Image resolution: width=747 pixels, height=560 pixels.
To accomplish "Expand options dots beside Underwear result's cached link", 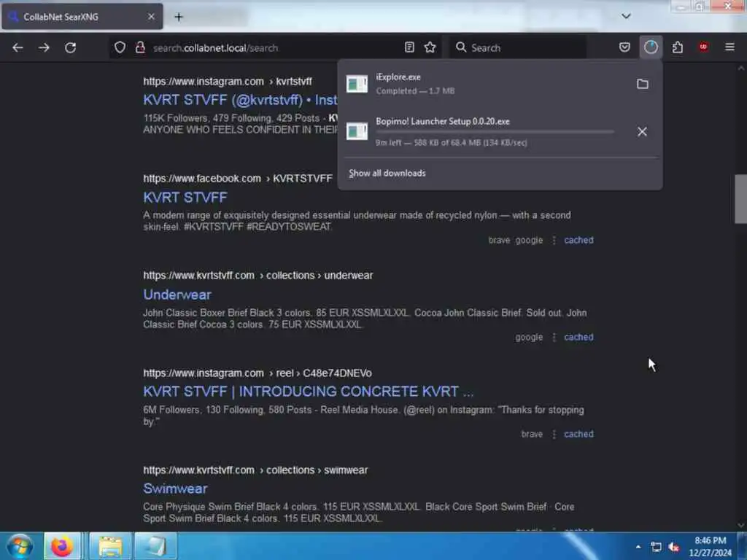I will 554,337.
